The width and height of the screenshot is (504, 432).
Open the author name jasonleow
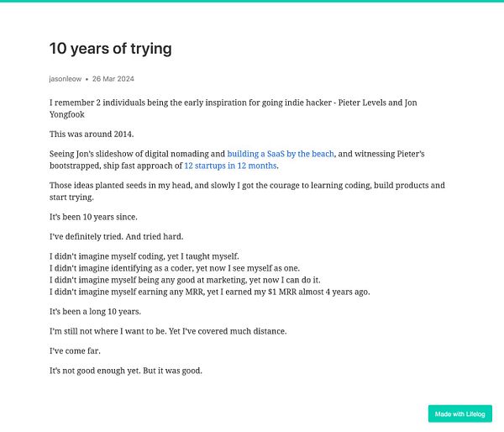66,79
